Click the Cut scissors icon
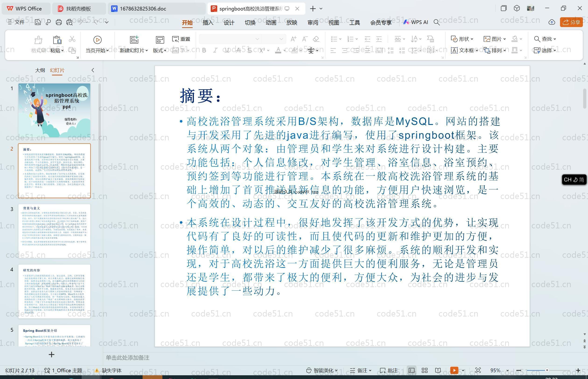Viewport: 588px width, 379px height. point(72,39)
